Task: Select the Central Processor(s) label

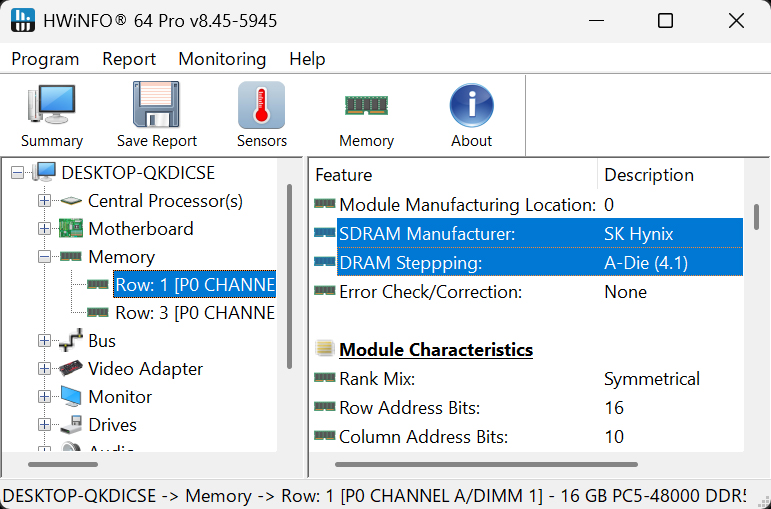Action: (x=165, y=201)
